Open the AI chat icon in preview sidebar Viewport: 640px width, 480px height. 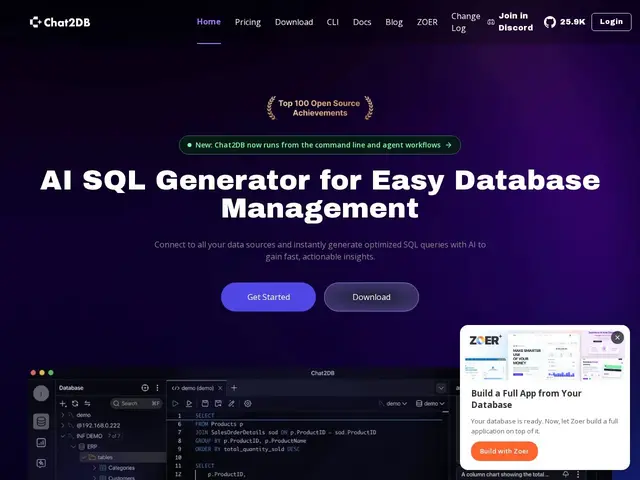[x=41, y=463]
